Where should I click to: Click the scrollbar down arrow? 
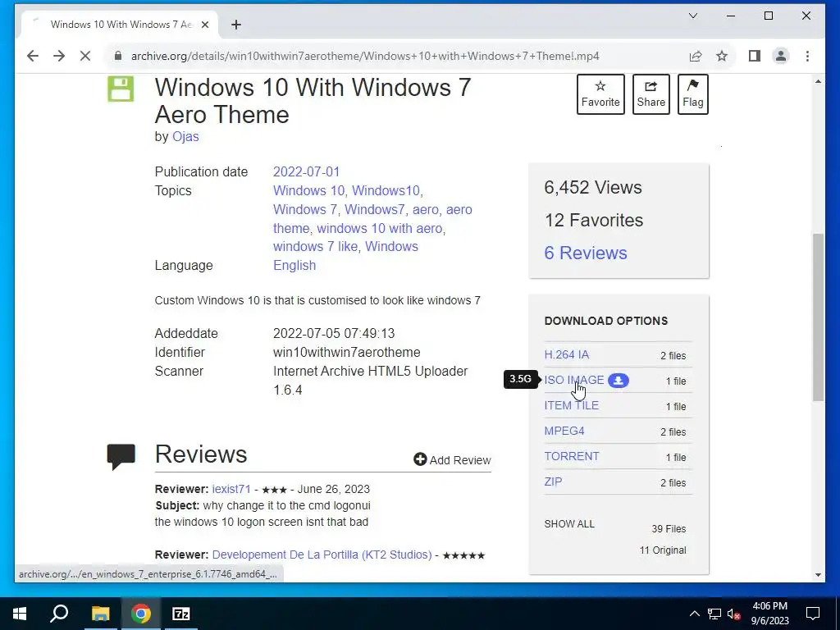tap(818, 575)
